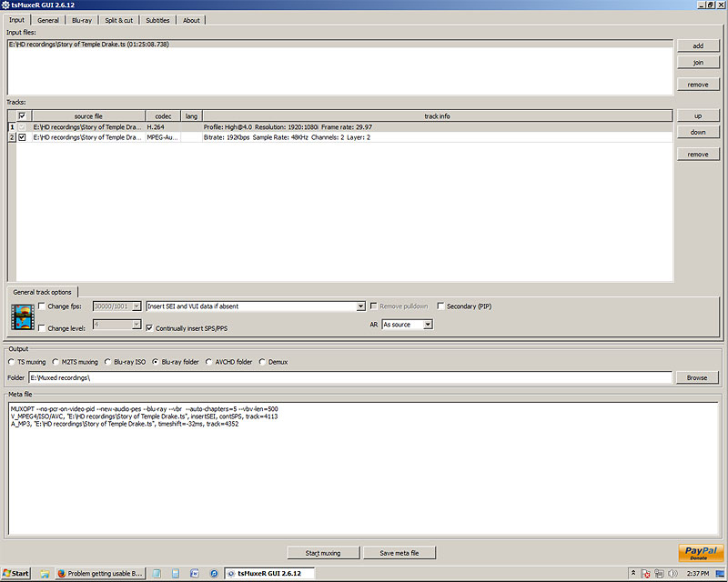Click the volume speaker tray icon
Viewport: 728px width, 582px height.
(672, 574)
